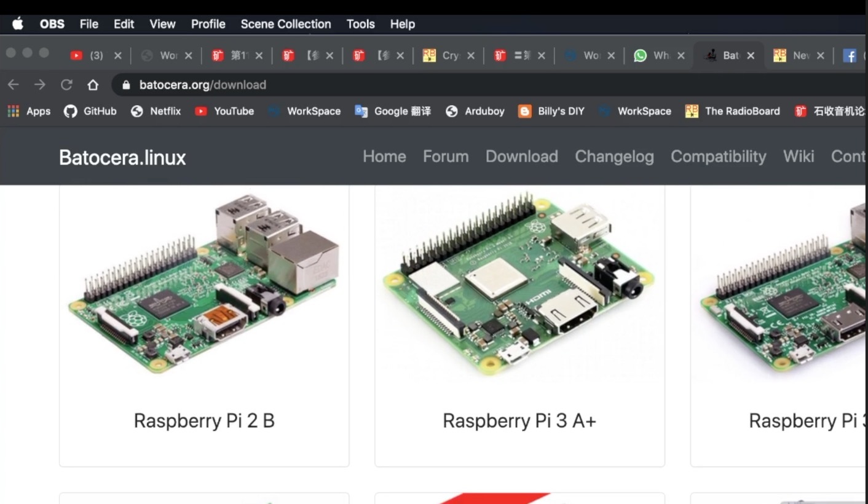Open the Netflix bookmark

click(x=156, y=111)
